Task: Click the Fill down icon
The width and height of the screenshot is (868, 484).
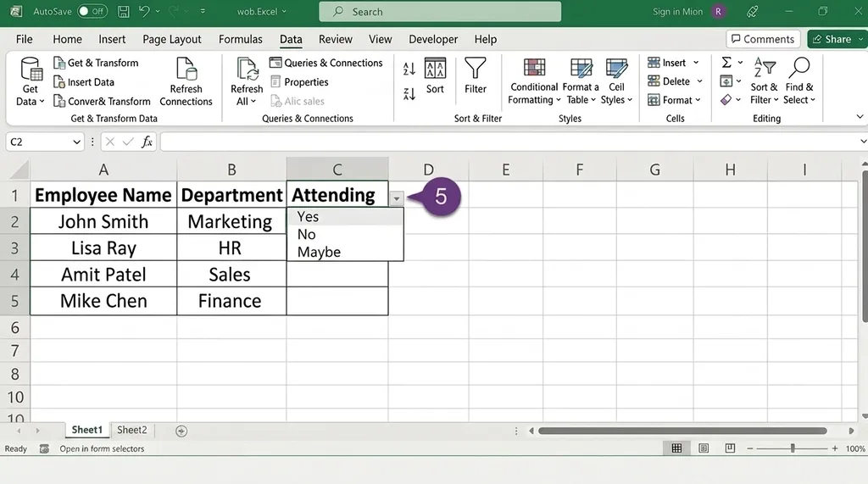Action: click(726, 81)
